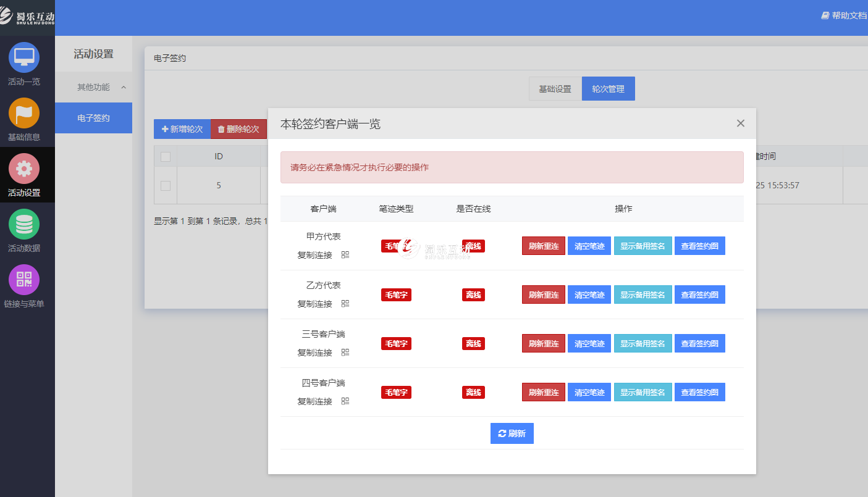This screenshot has width=868, height=497.
Task: Switch to the 基础设置 tab
Action: coord(555,89)
